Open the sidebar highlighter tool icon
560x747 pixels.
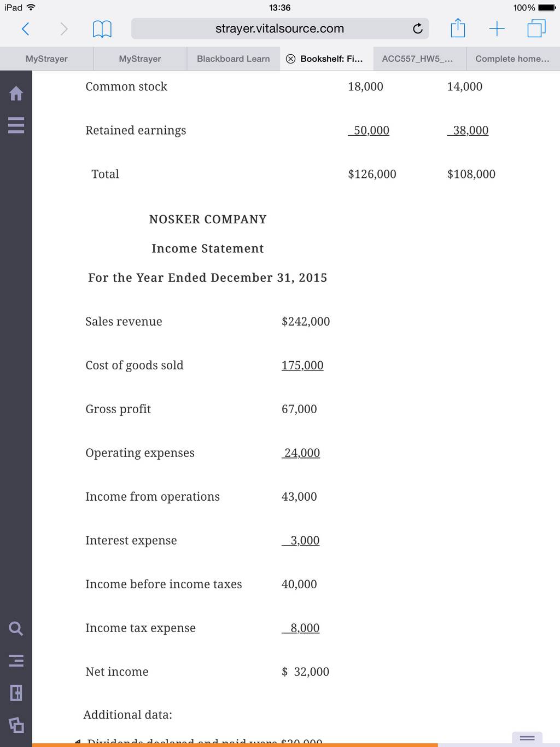[16, 725]
